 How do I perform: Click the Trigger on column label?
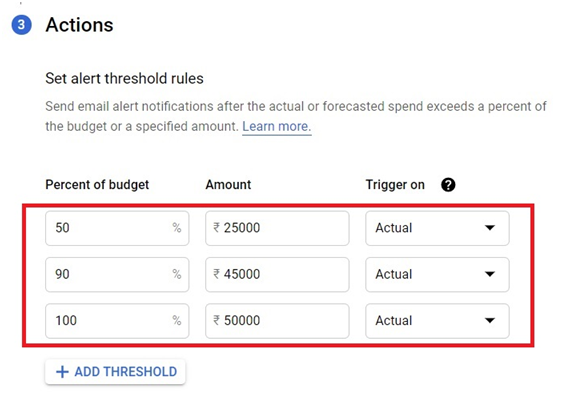pos(395,185)
